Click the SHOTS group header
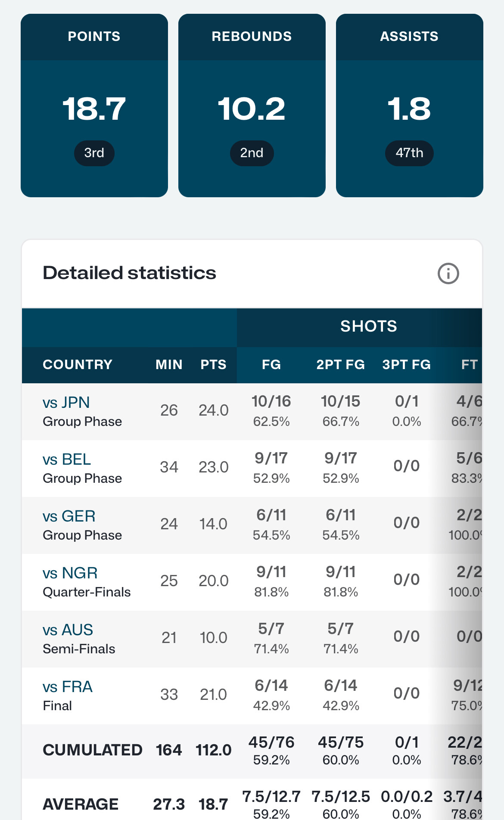 [369, 326]
